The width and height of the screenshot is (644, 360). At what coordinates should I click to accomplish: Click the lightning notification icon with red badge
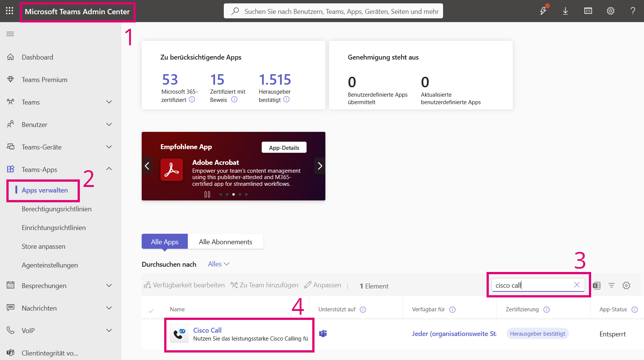pyautogui.click(x=543, y=11)
